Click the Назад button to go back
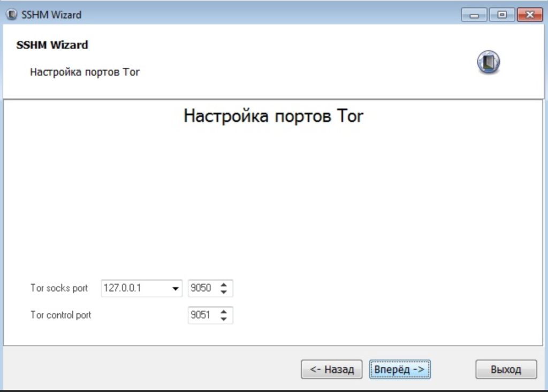548x392 pixels. pyautogui.click(x=331, y=369)
